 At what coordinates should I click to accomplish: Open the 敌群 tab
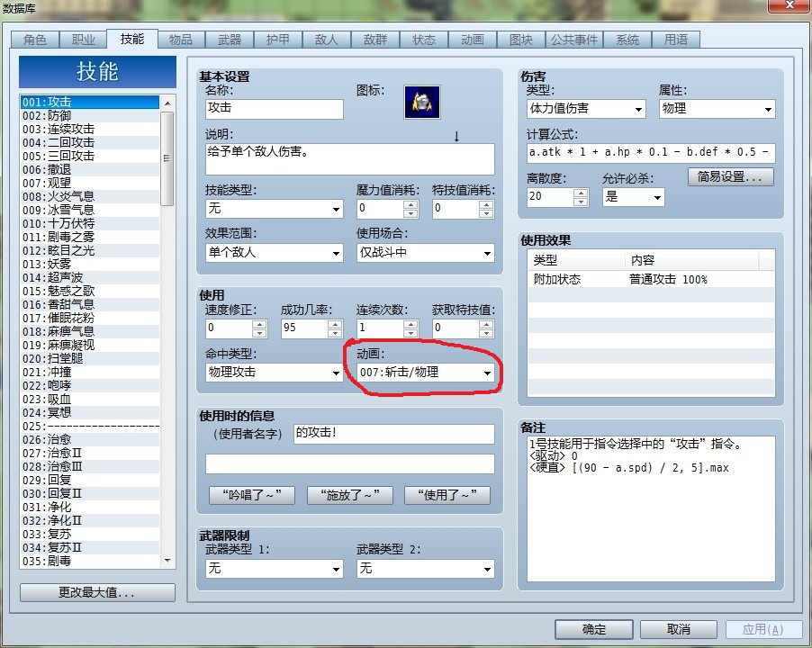pyautogui.click(x=375, y=40)
